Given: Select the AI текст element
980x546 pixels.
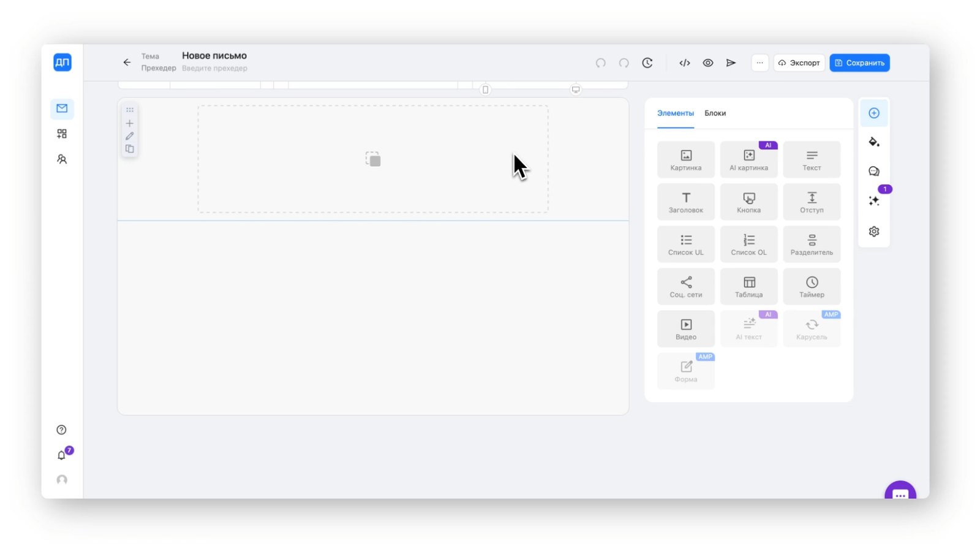Looking at the screenshot, I should [x=748, y=328].
